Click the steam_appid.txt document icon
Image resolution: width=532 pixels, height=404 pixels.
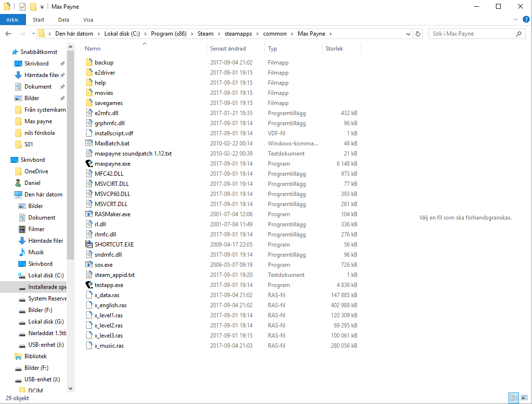click(89, 274)
